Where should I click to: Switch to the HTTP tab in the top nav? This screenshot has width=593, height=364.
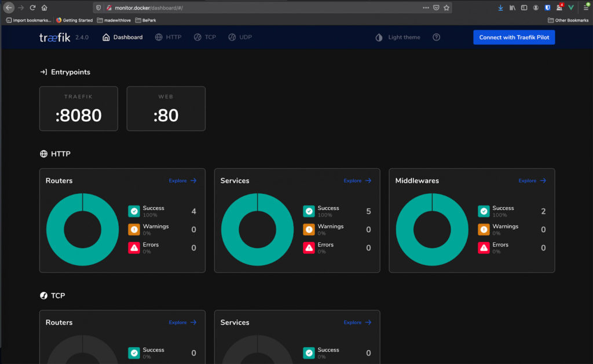pos(169,37)
